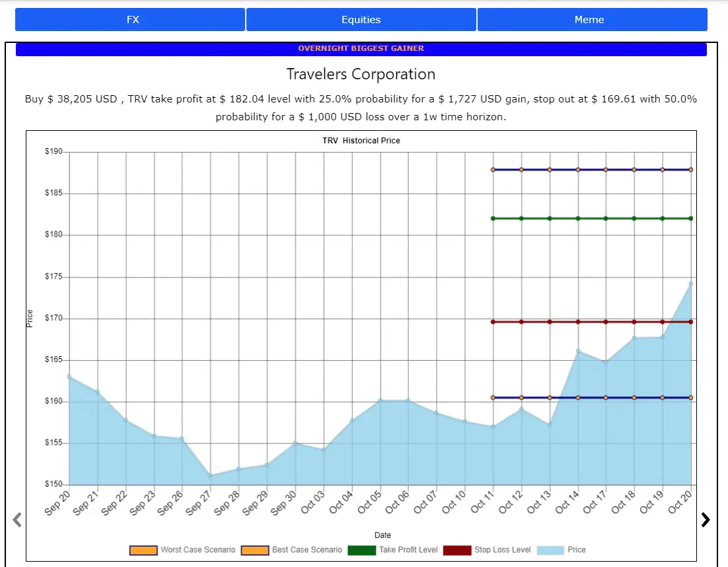Click the Oct 12 price data point

click(x=521, y=409)
